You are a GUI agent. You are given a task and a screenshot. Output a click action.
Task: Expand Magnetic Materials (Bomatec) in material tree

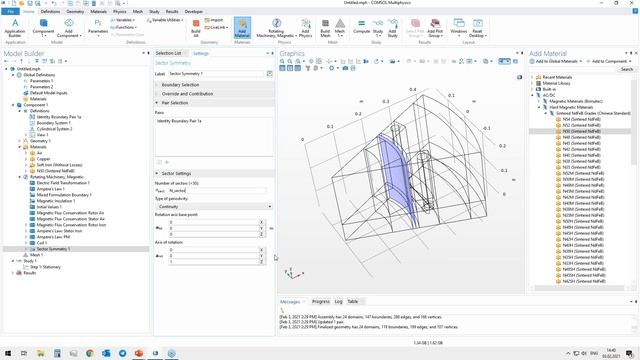tap(539, 101)
